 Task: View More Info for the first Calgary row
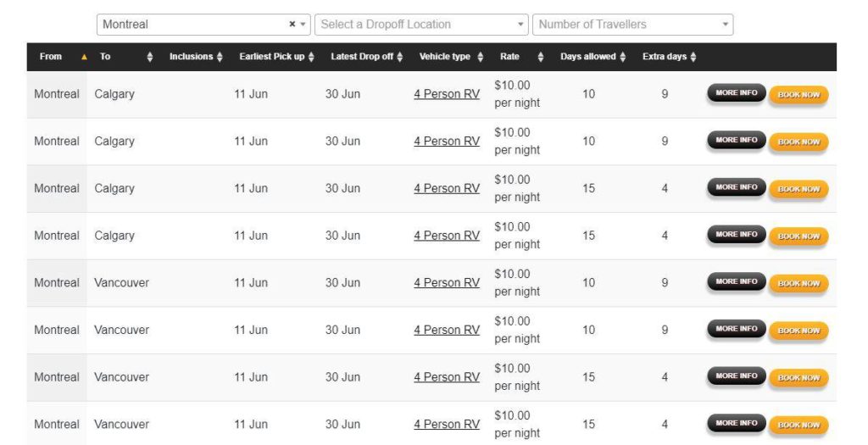coord(737,93)
